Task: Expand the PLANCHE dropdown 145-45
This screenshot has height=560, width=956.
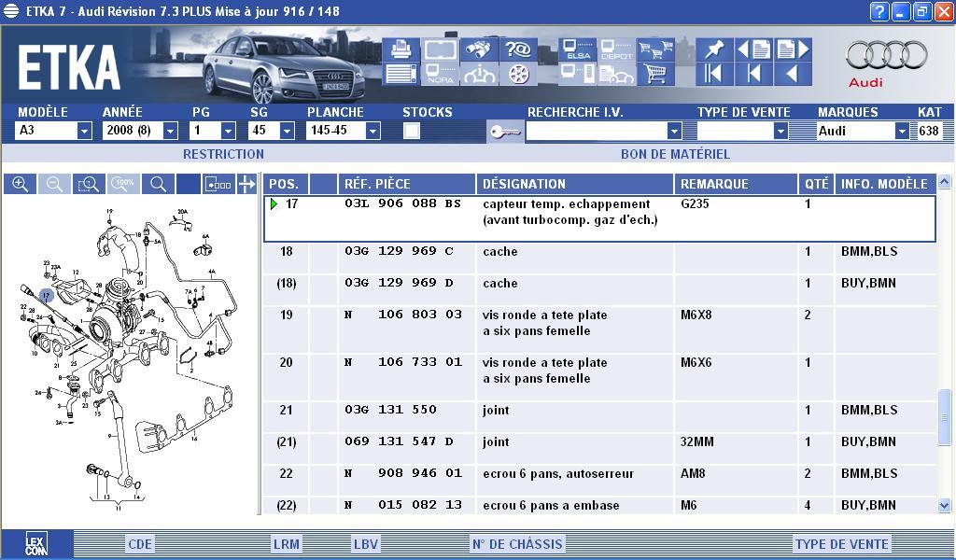Action: click(x=373, y=131)
